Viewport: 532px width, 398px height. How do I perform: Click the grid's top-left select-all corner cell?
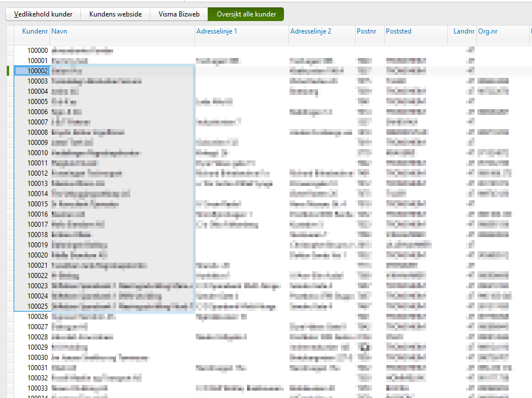(x=10, y=31)
